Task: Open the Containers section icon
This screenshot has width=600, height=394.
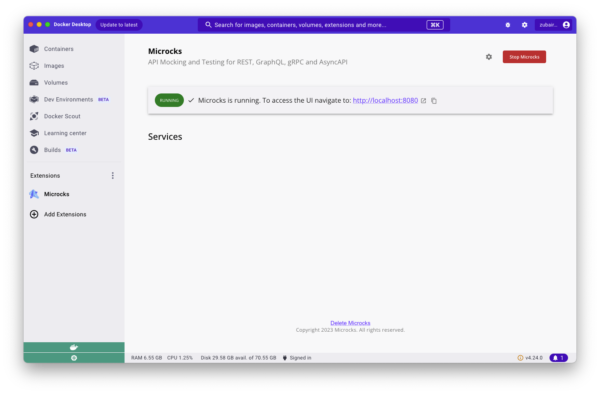Action: 34,49
